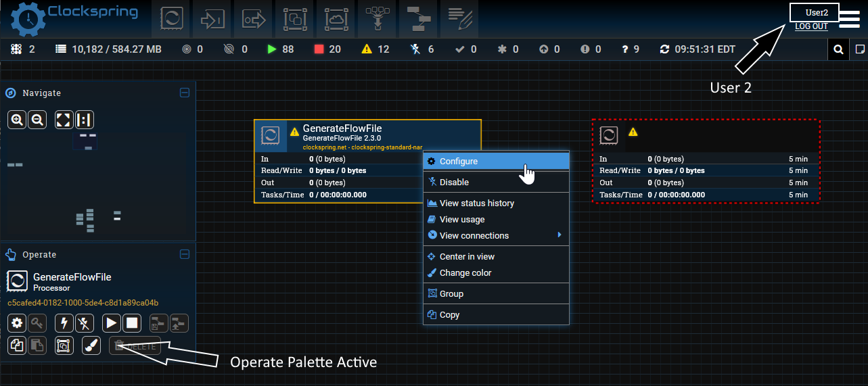This screenshot has height=386, width=868.
Task: Click the birdseye view thumbnail
Action: (97, 184)
